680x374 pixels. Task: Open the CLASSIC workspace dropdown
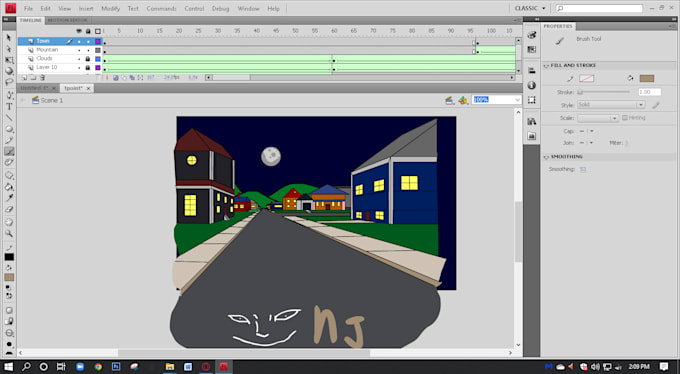[530, 8]
